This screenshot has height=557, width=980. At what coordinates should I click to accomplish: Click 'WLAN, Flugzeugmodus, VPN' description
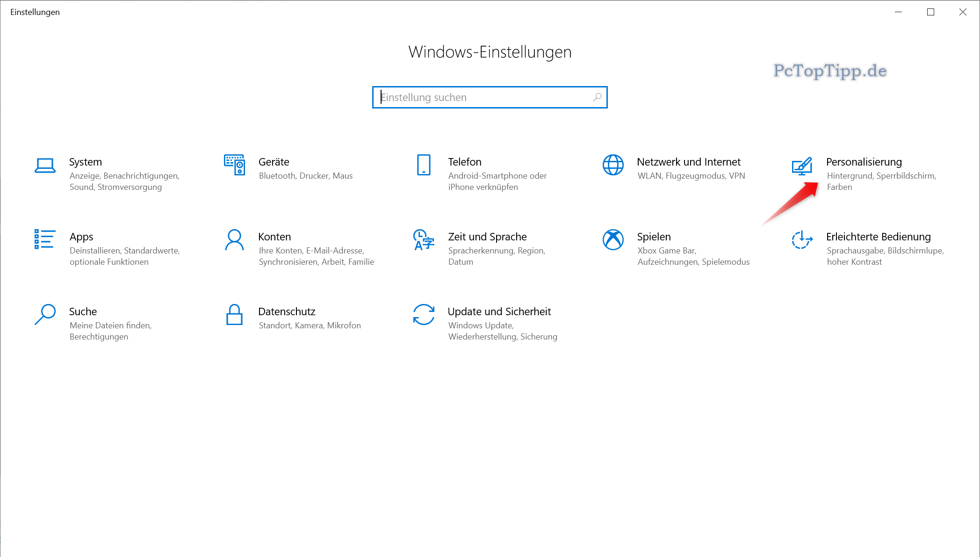tap(691, 176)
